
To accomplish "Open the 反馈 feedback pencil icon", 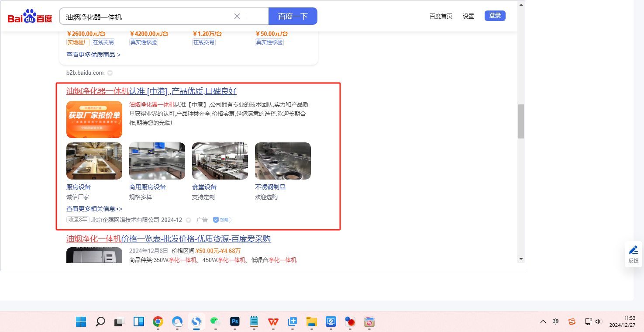I will [633, 250].
